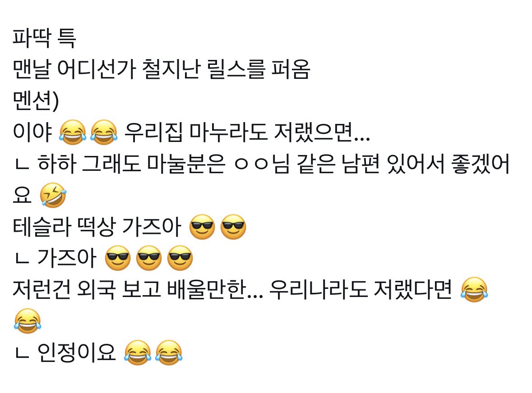Viewport: 532px width, 393px height.
Task: Click first sunglasses emoji after 테슬라 떡상 가즈아
Action: (x=202, y=227)
